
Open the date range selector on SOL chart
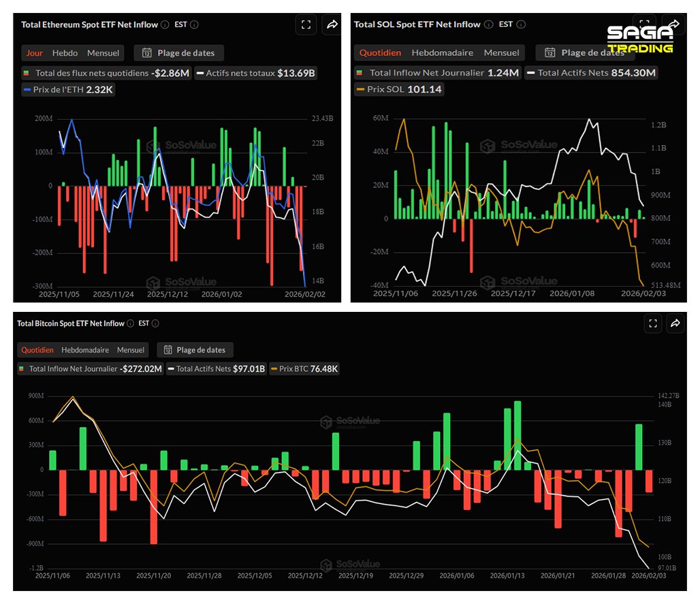click(x=582, y=52)
